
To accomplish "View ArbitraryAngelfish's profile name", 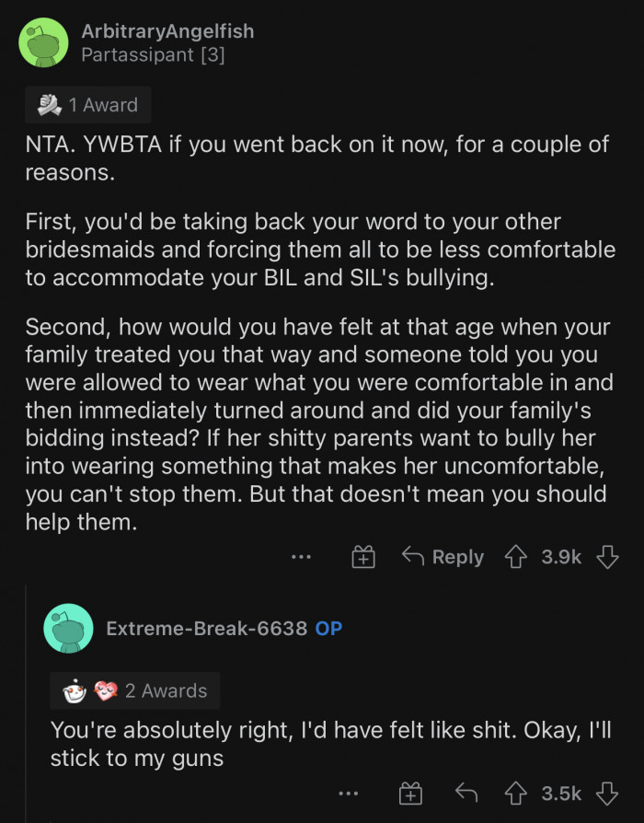I will (167, 31).
